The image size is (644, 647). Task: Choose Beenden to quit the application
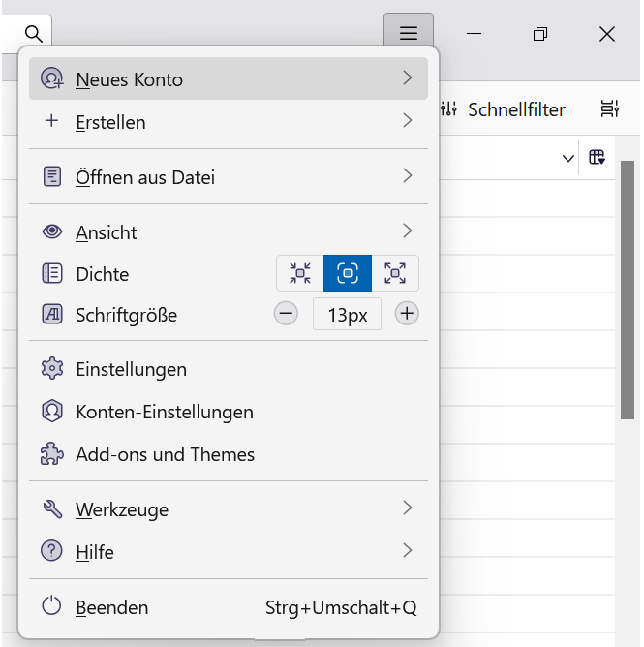point(111,607)
